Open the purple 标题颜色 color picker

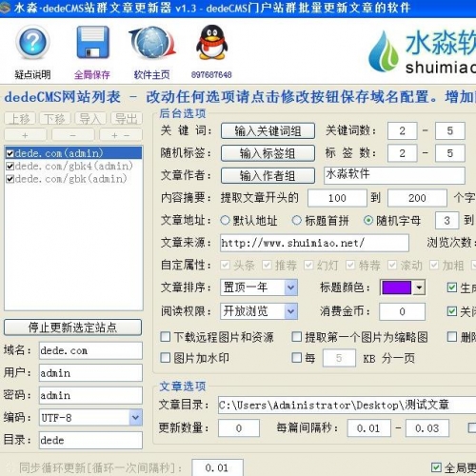(x=403, y=288)
